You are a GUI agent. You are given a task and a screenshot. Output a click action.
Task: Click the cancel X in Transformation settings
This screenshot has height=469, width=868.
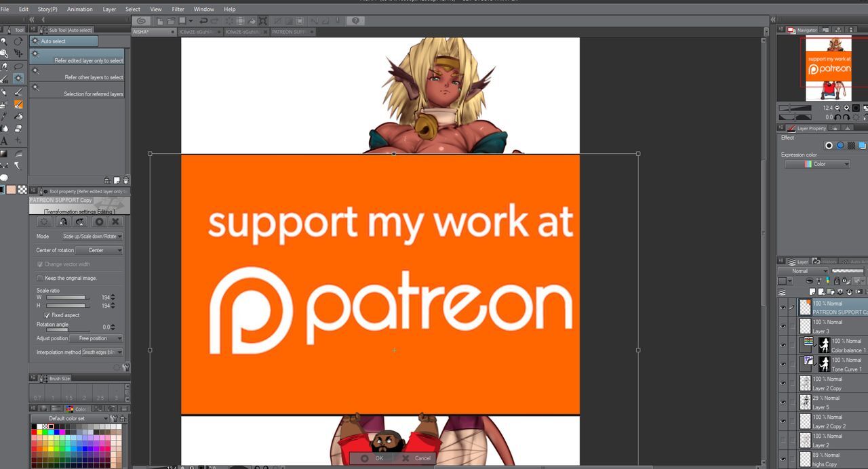(115, 222)
